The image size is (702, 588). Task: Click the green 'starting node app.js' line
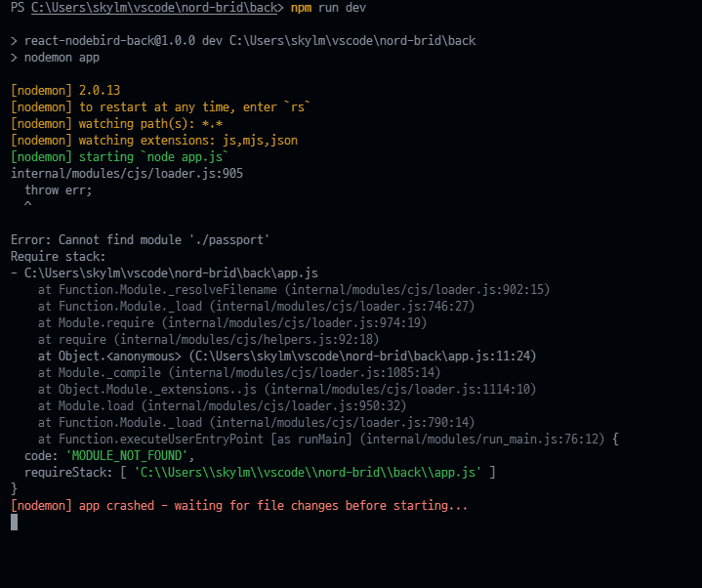(x=119, y=156)
